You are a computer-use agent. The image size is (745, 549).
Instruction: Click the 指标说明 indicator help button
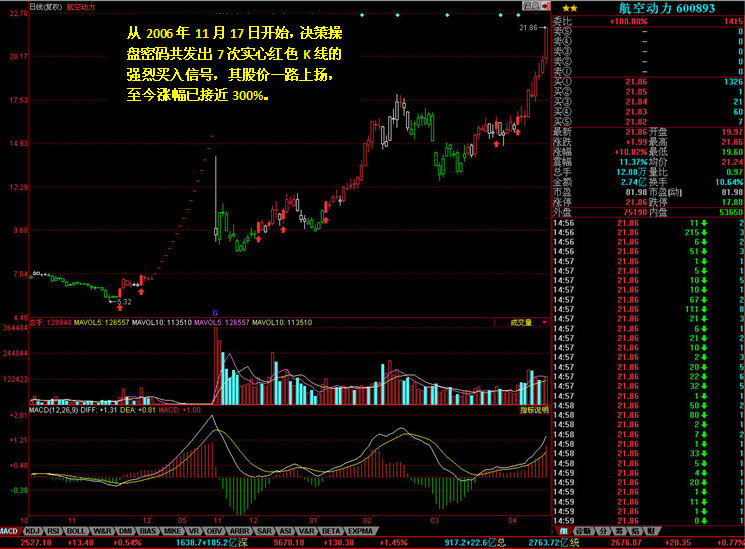point(533,410)
